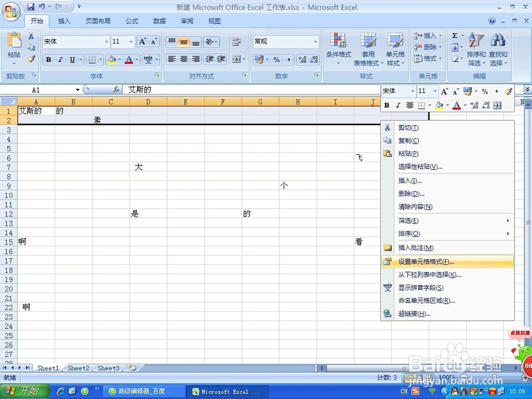This screenshot has height=399, width=532.
Task: Apply percent style in ribbon number group
Action: click(277, 60)
